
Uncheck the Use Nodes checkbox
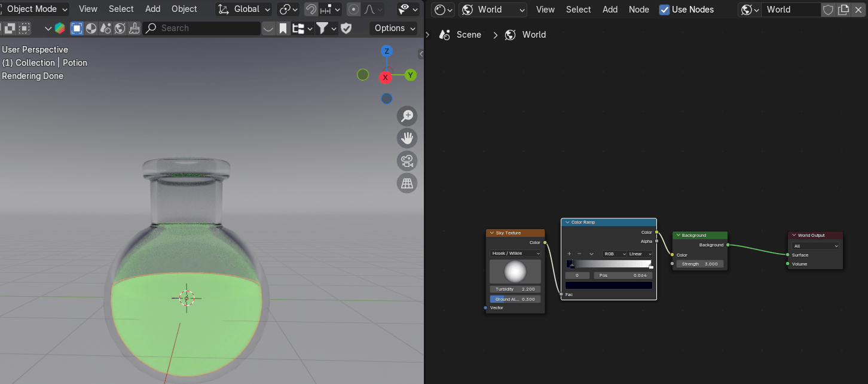[x=664, y=10]
